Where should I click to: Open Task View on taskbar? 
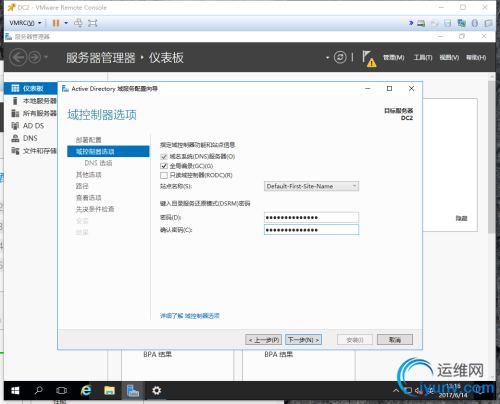[61, 390]
